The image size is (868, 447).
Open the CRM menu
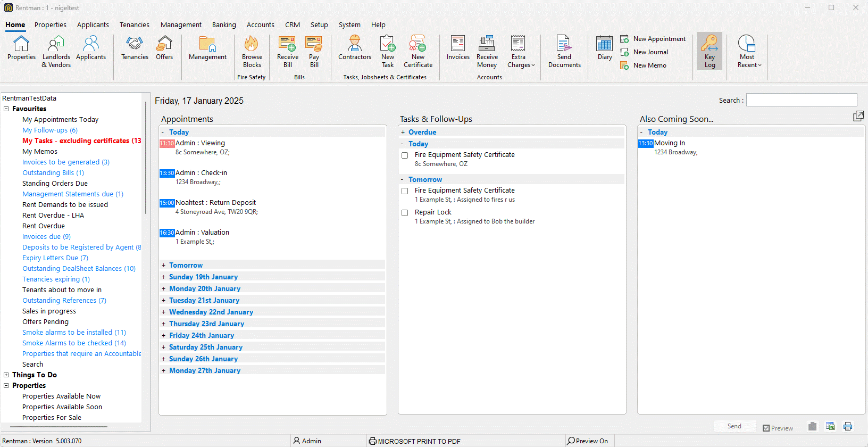pyautogui.click(x=293, y=25)
